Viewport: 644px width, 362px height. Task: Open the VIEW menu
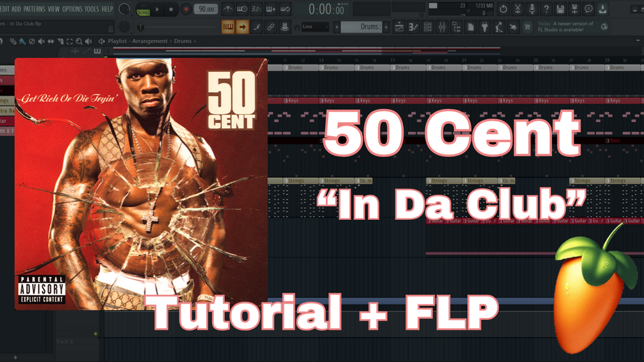[54, 8]
